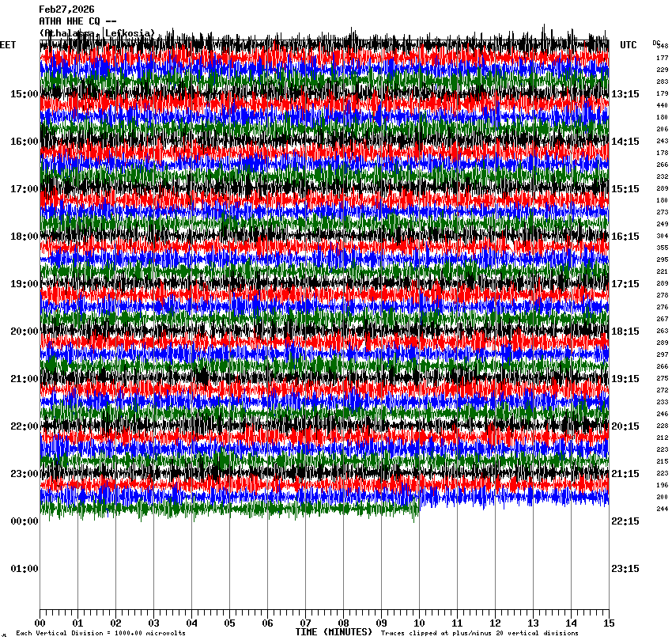Select the 21:00 EET time label
Image resolution: width=672 pixels, height=644 pixels.
tap(24, 379)
